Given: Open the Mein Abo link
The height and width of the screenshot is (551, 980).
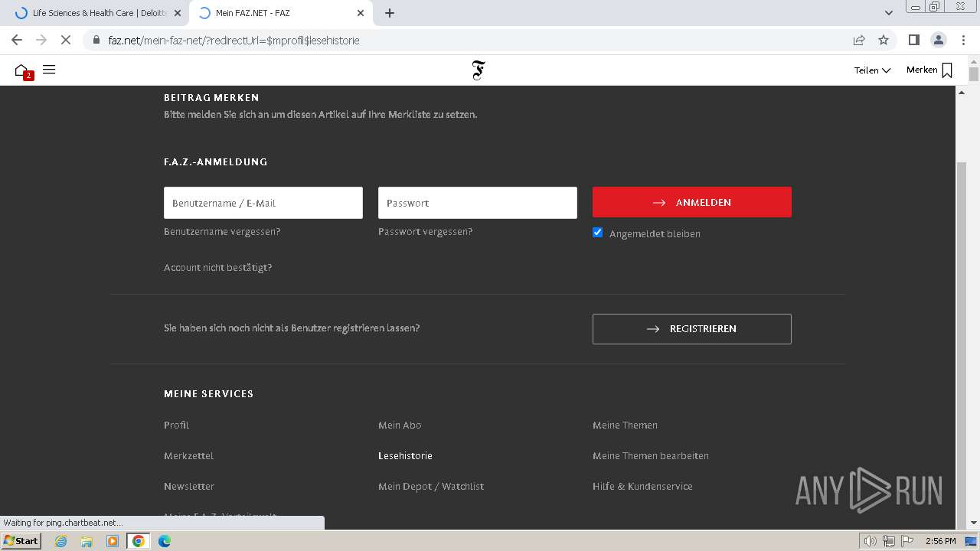Looking at the screenshot, I should click(400, 425).
